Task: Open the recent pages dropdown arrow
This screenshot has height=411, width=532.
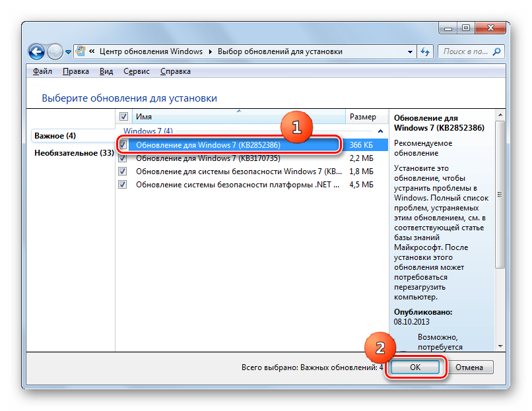Action: (68, 52)
